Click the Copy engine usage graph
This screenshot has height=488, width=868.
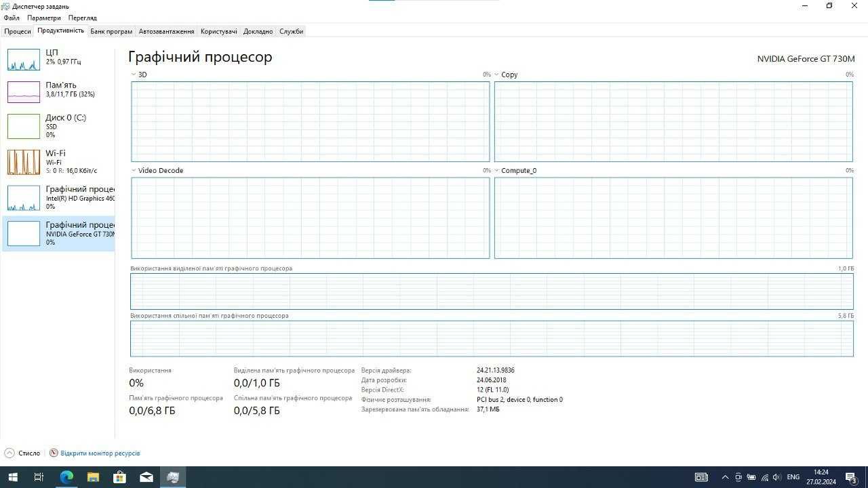[673, 121]
